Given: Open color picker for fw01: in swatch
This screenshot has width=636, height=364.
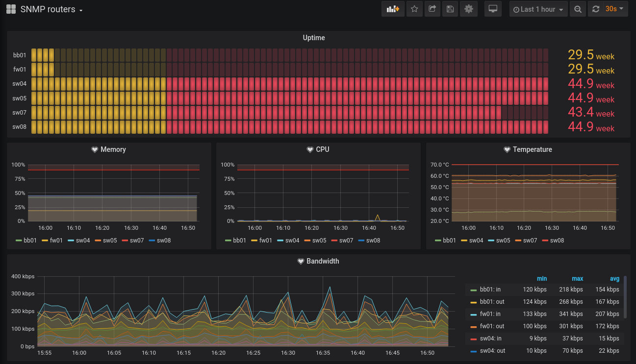Looking at the screenshot, I should pyautogui.click(x=473, y=315).
